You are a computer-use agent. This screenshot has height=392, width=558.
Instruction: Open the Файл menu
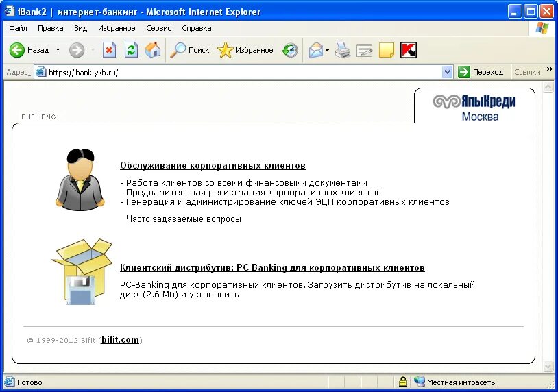point(18,29)
